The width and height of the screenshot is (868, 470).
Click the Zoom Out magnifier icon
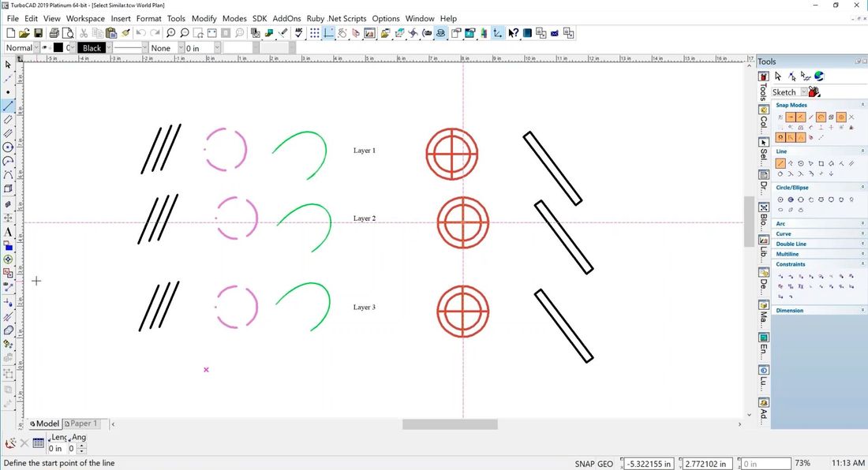point(185,33)
